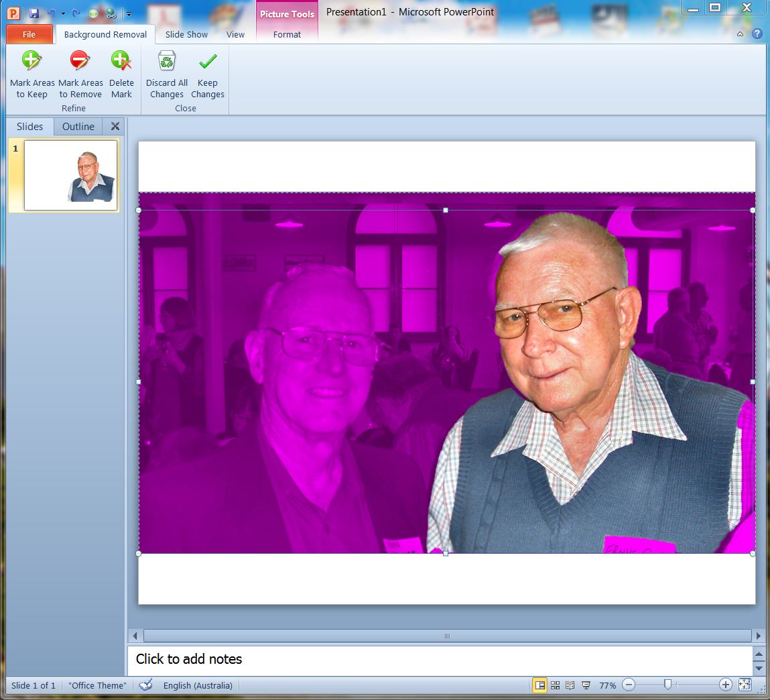Expand the Undo history dropdown arrow
This screenshot has height=700, width=770.
tap(63, 13)
